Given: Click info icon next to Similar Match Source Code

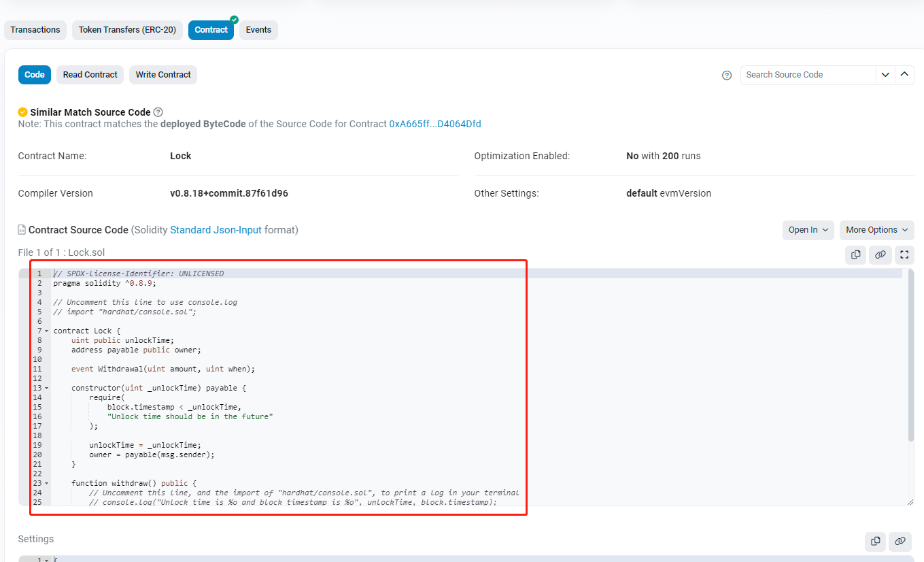Looking at the screenshot, I should pyautogui.click(x=158, y=112).
